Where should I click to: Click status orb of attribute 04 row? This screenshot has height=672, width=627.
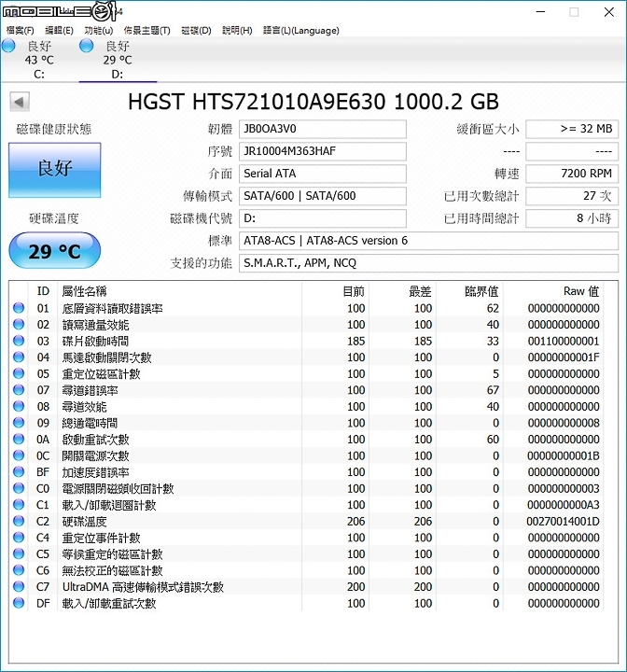[x=19, y=357]
